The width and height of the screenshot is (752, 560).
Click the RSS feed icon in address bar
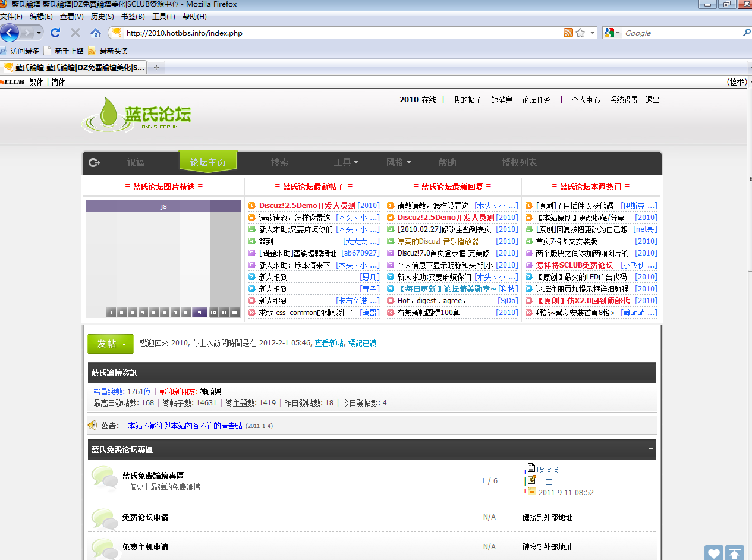pos(568,33)
